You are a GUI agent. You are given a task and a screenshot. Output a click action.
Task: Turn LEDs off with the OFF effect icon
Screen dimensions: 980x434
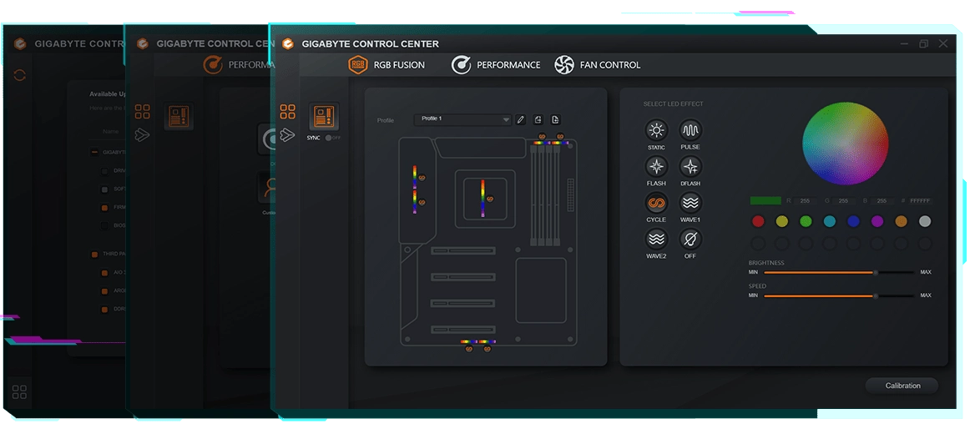click(x=690, y=239)
